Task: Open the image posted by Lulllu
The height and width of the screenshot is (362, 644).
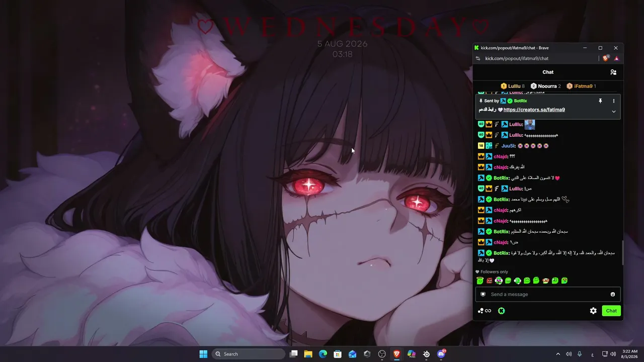Action: (x=530, y=124)
